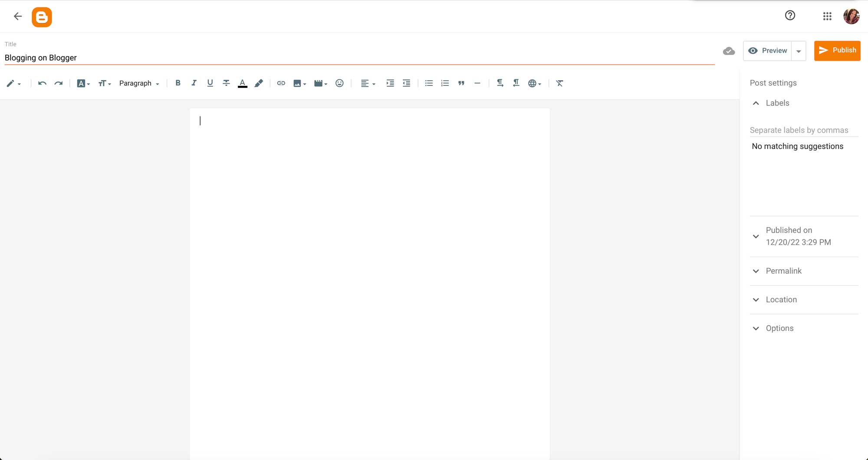
Task: Insert a link using the link icon
Action: tap(281, 83)
